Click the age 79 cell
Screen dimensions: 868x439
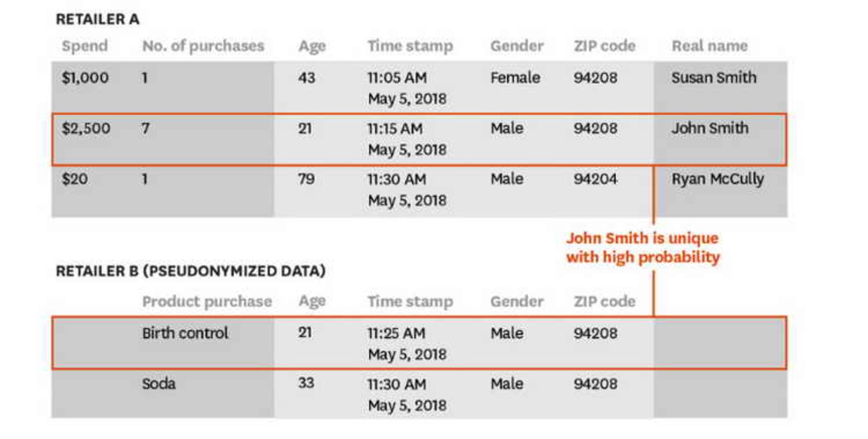point(306,179)
